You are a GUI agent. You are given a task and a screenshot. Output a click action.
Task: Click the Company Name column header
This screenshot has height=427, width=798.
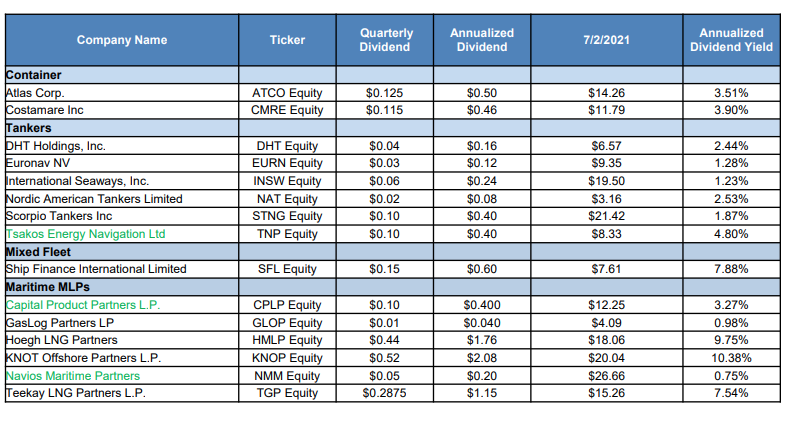122,40
